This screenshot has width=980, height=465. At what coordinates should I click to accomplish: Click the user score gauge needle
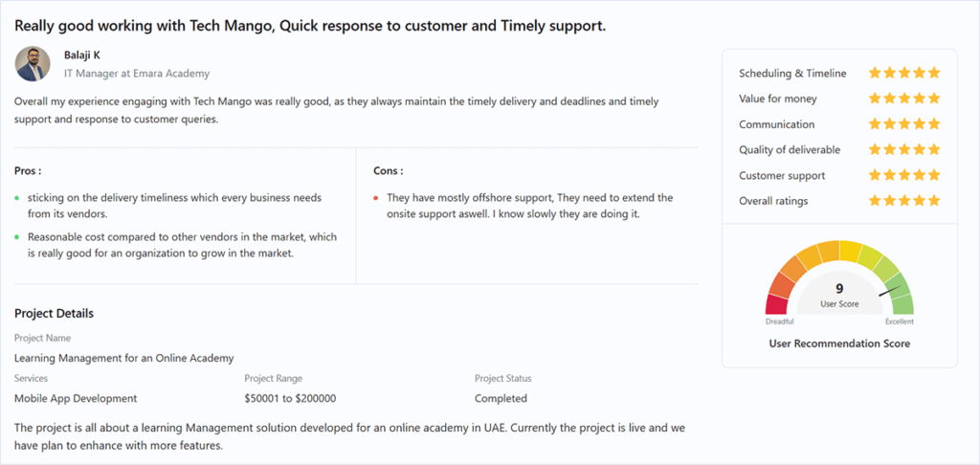[889, 291]
